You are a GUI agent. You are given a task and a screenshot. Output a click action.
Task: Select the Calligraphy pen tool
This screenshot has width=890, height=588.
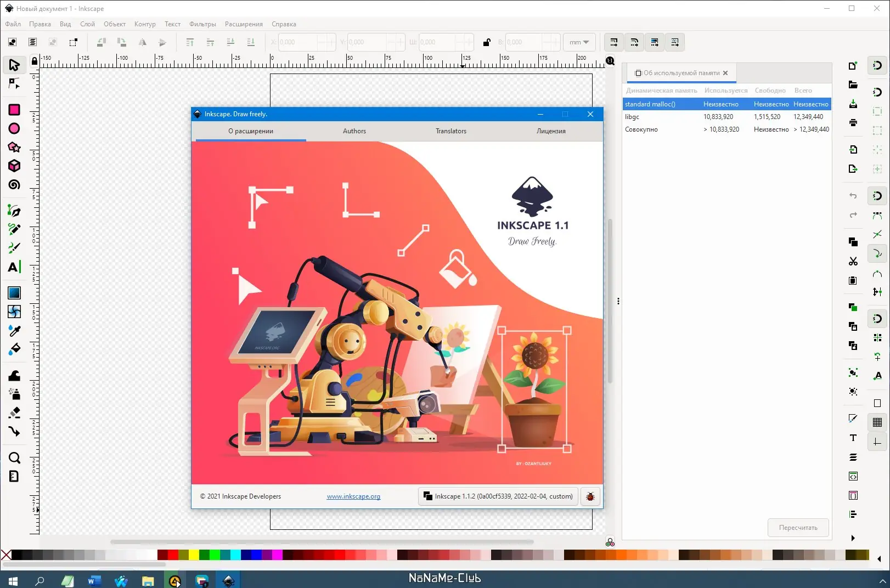[14, 247]
